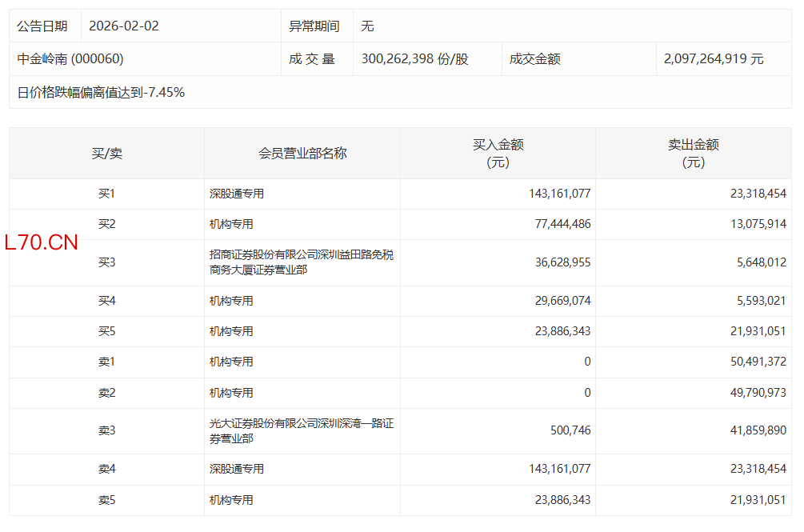Open the 招商证券 深圳益田路 branch entry
The height and width of the screenshot is (532, 804).
point(301,262)
